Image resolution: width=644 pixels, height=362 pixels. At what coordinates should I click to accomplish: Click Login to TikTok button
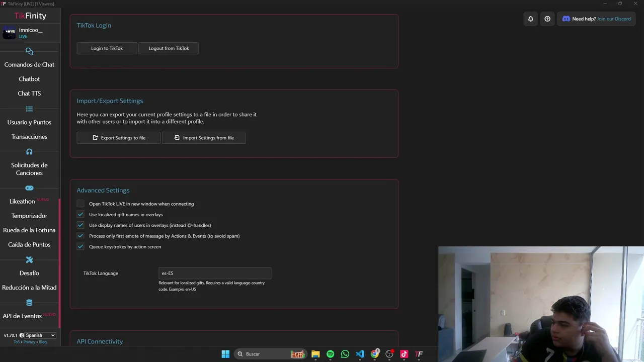coord(107,48)
